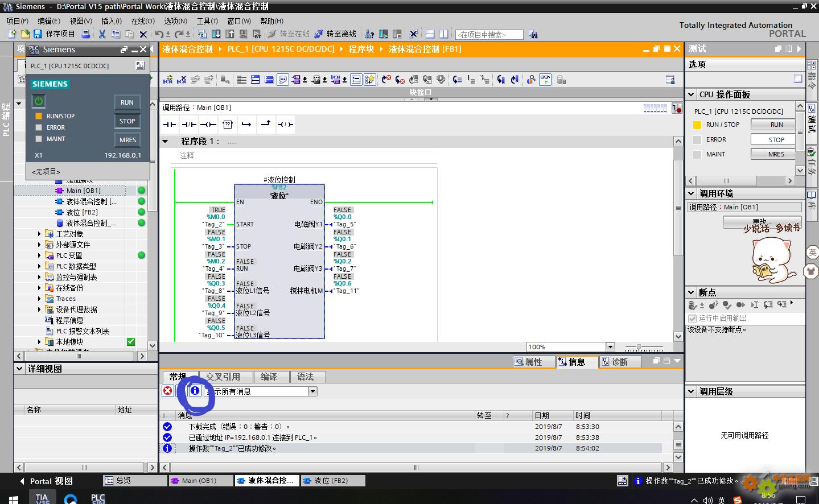Create a new project via toolbar icon

(x=12, y=34)
